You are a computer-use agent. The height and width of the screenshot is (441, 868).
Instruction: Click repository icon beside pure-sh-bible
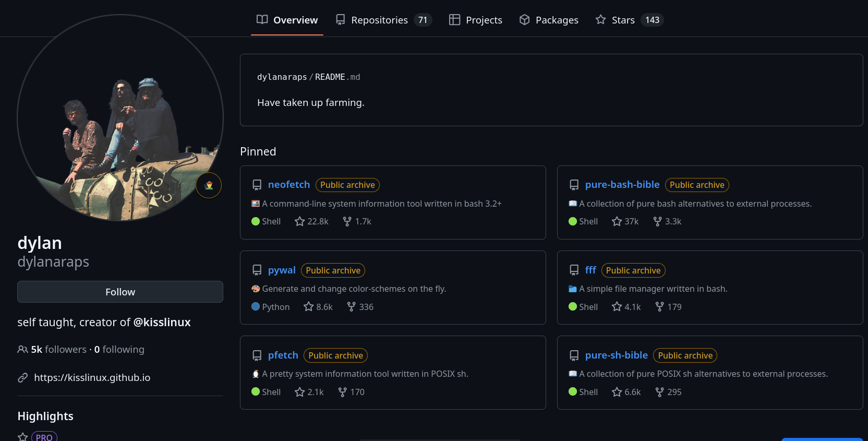click(x=574, y=355)
